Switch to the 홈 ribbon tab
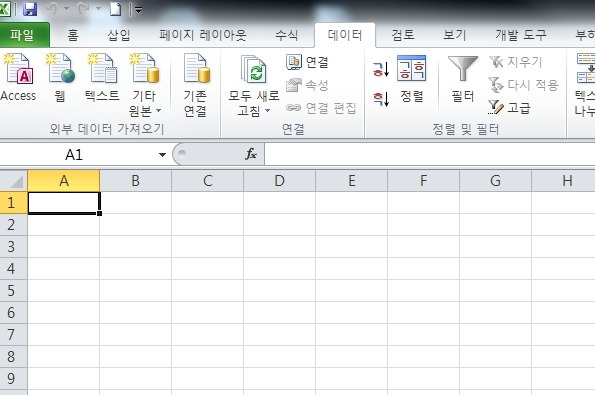The width and height of the screenshot is (595, 395). pyautogui.click(x=72, y=35)
